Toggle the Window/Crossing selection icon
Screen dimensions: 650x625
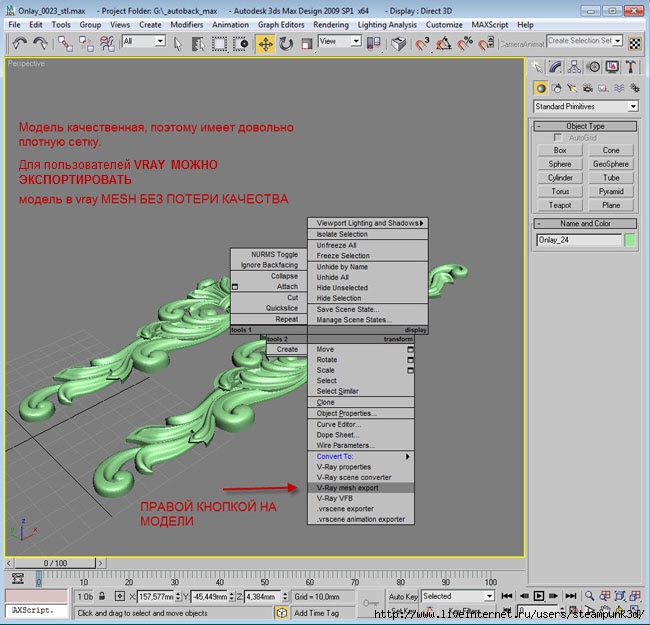tap(240, 43)
